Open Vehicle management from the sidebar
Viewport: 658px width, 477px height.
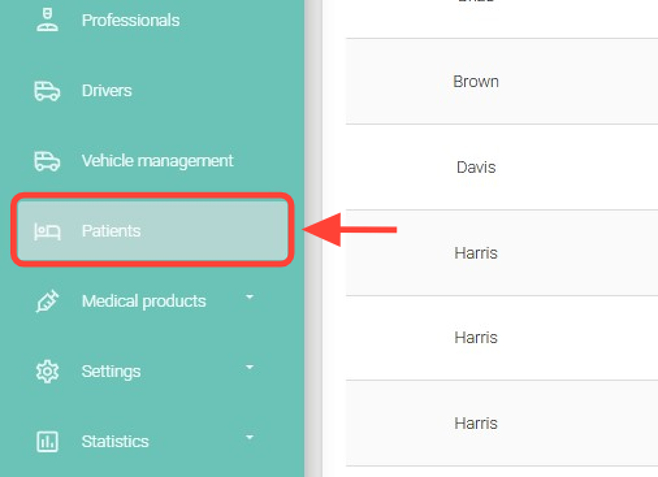157,161
